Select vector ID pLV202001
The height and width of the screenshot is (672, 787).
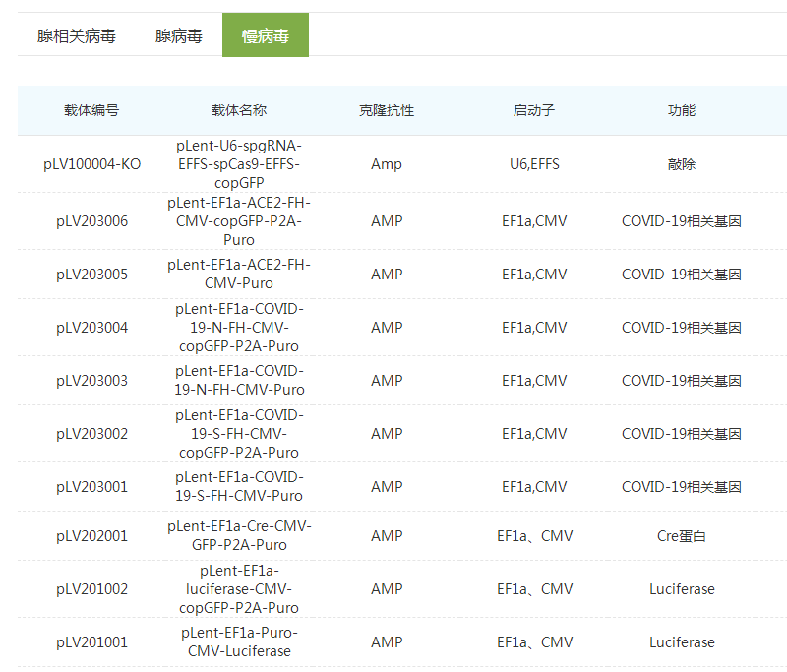click(91, 536)
